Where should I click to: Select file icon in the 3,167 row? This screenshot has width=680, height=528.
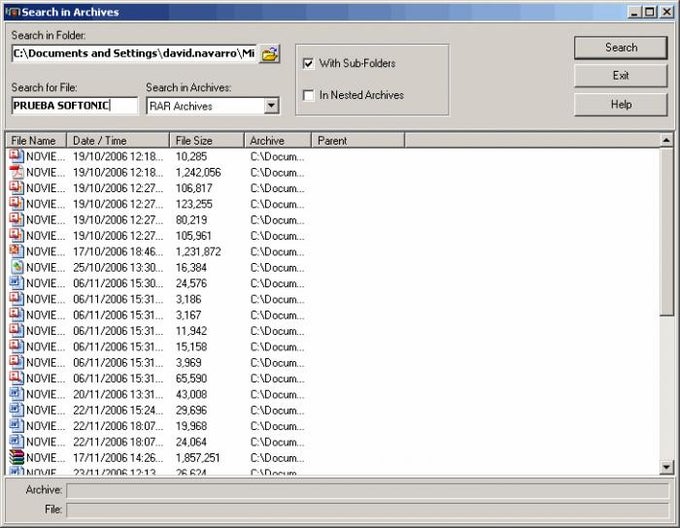pos(16,315)
